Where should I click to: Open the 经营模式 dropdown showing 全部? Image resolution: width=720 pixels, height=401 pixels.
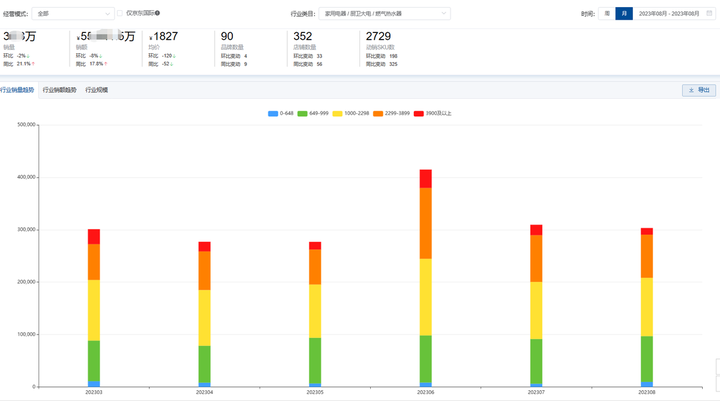point(73,14)
